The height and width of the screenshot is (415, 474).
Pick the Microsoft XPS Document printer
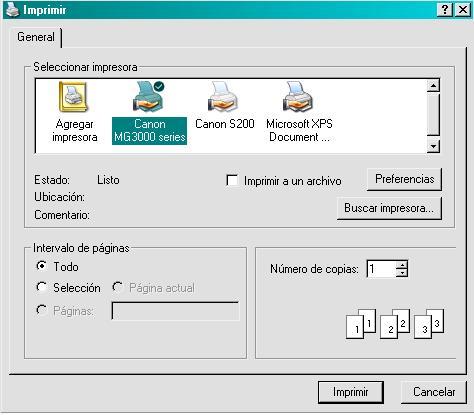coord(299,112)
